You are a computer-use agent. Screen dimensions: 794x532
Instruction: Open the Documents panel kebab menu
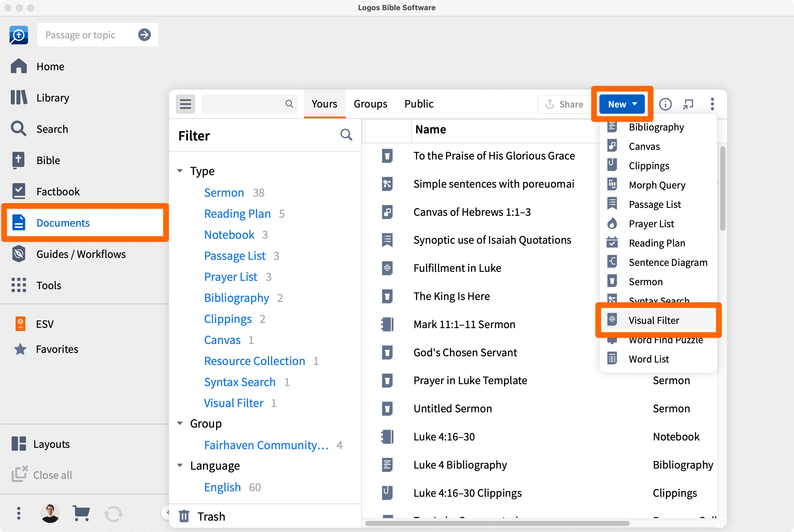(712, 104)
